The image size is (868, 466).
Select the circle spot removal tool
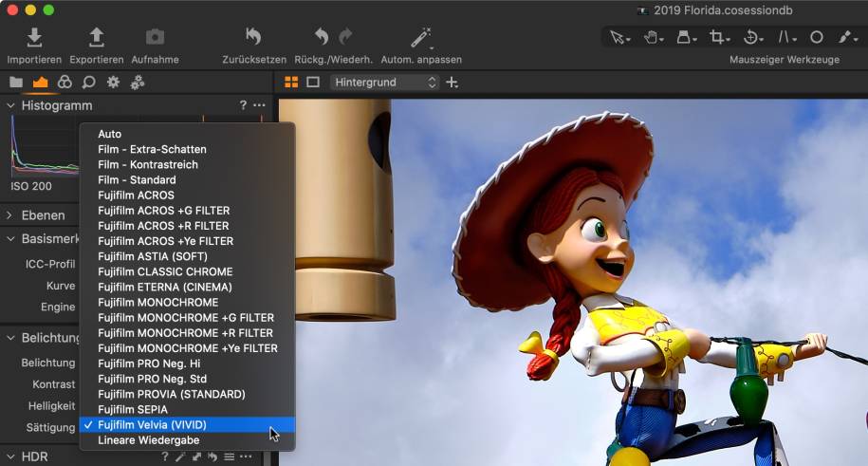[x=817, y=37]
